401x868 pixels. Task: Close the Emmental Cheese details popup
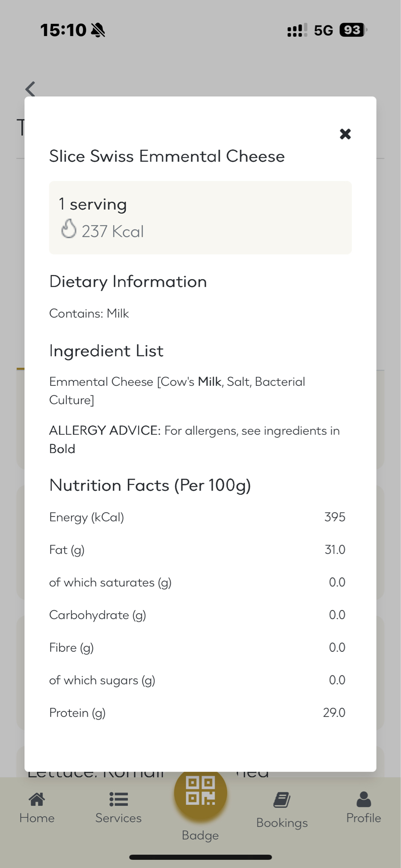pyautogui.click(x=345, y=134)
